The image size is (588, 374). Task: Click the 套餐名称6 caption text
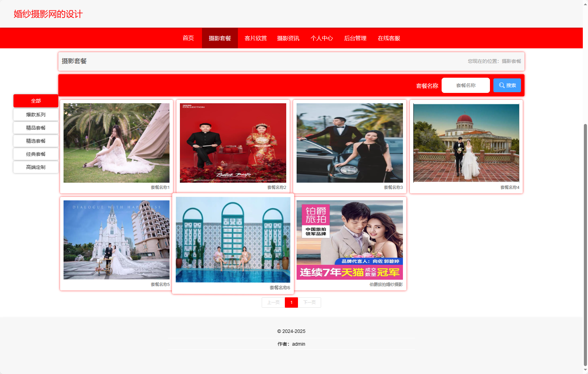pyautogui.click(x=280, y=288)
